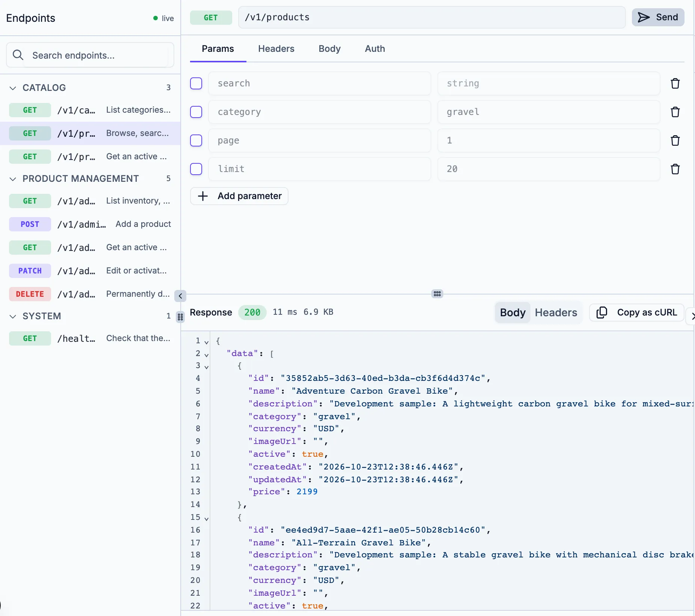Click the horizontal splitter grip handle
This screenshot has height=616, width=695.
(437, 294)
